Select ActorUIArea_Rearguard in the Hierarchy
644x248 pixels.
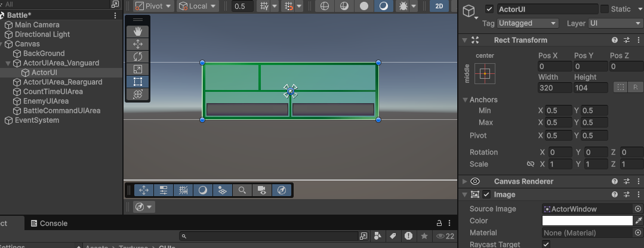pos(62,82)
